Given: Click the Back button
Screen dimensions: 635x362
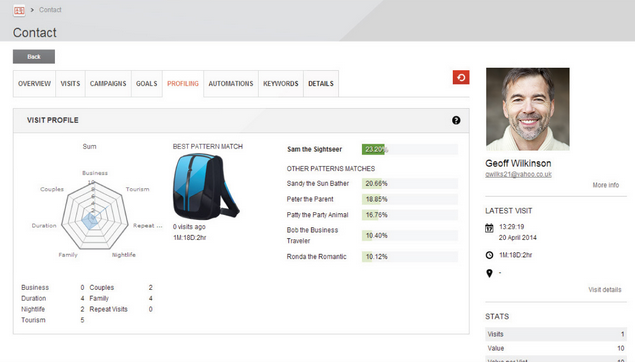Looking at the screenshot, I should point(34,57).
